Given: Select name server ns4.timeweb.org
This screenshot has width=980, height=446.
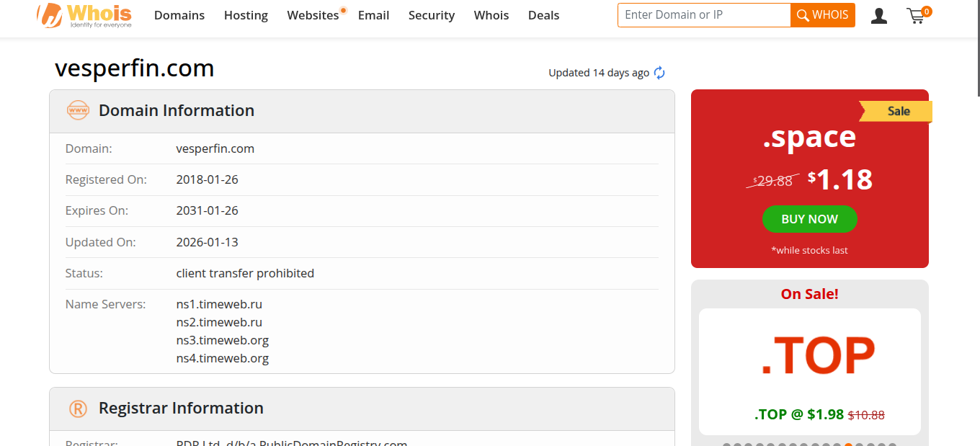Looking at the screenshot, I should (223, 358).
